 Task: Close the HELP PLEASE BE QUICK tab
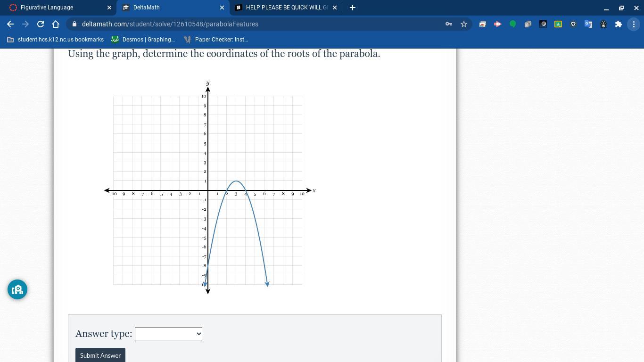335,8
